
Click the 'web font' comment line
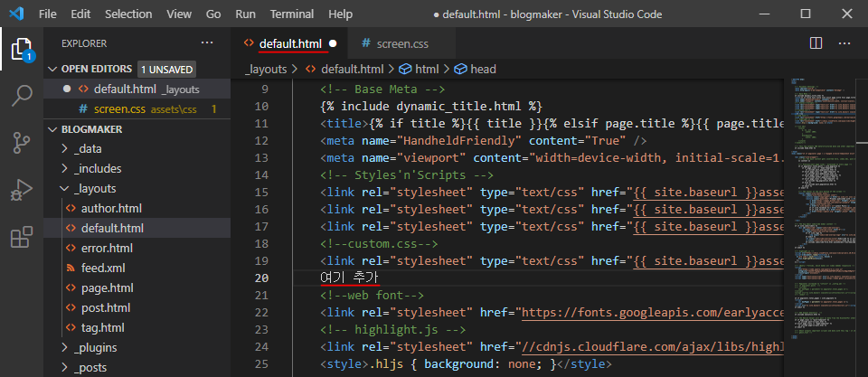tap(372, 295)
